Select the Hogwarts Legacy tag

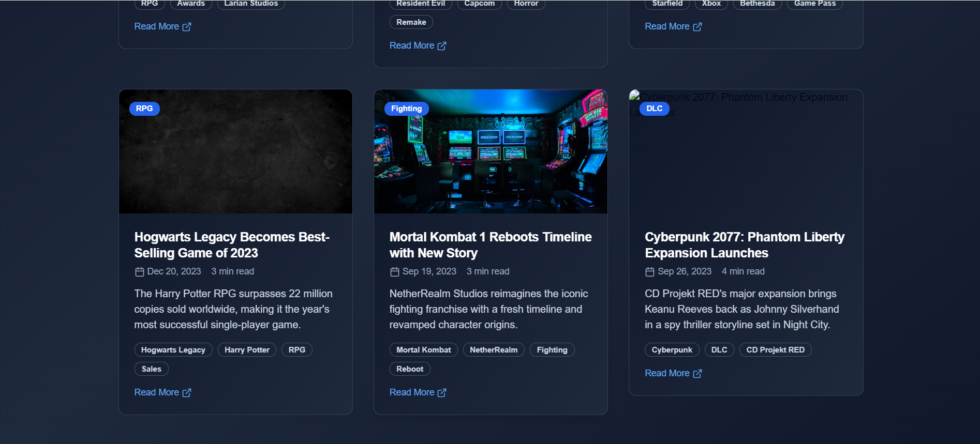pyautogui.click(x=173, y=350)
